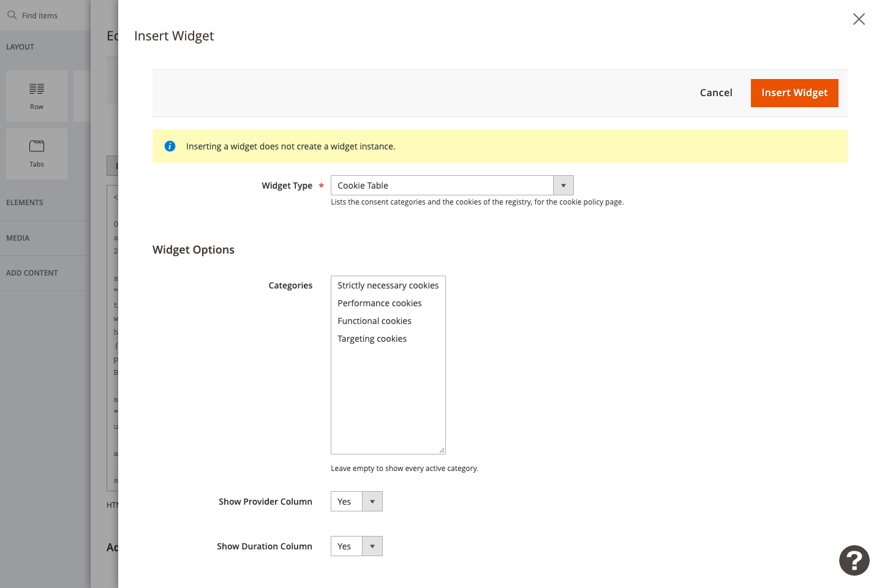Select Targeting cookies category
This screenshot has height=588, width=882.
coord(388,339)
